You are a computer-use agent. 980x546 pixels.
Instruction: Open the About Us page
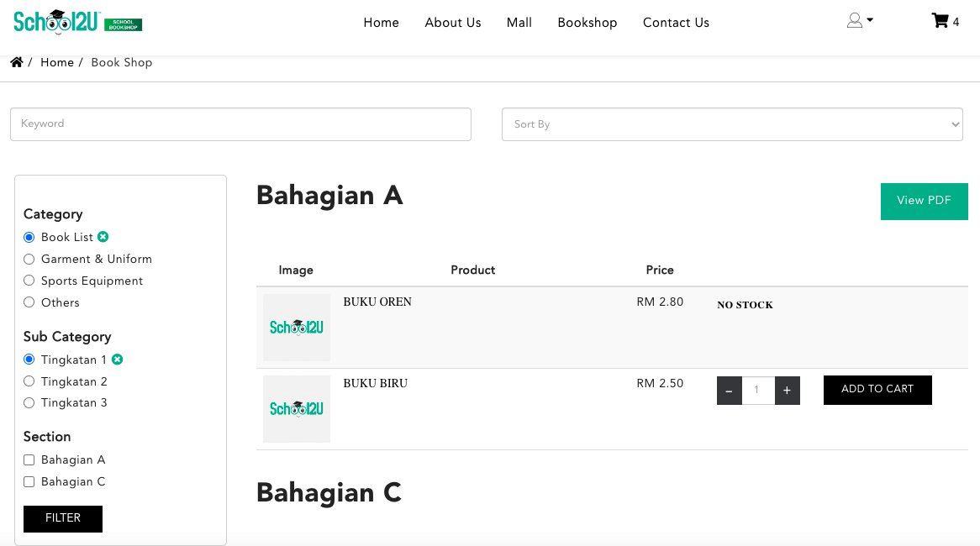pos(453,23)
